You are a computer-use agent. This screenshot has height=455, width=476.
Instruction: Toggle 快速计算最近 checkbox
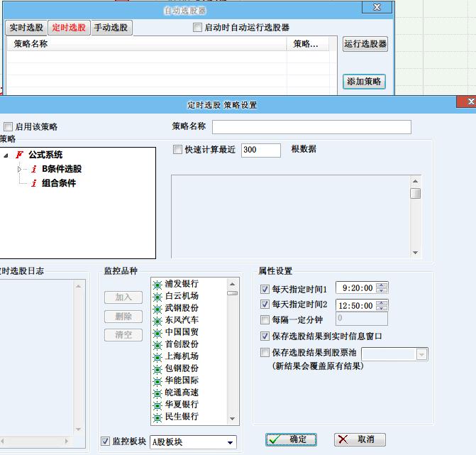(x=178, y=150)
